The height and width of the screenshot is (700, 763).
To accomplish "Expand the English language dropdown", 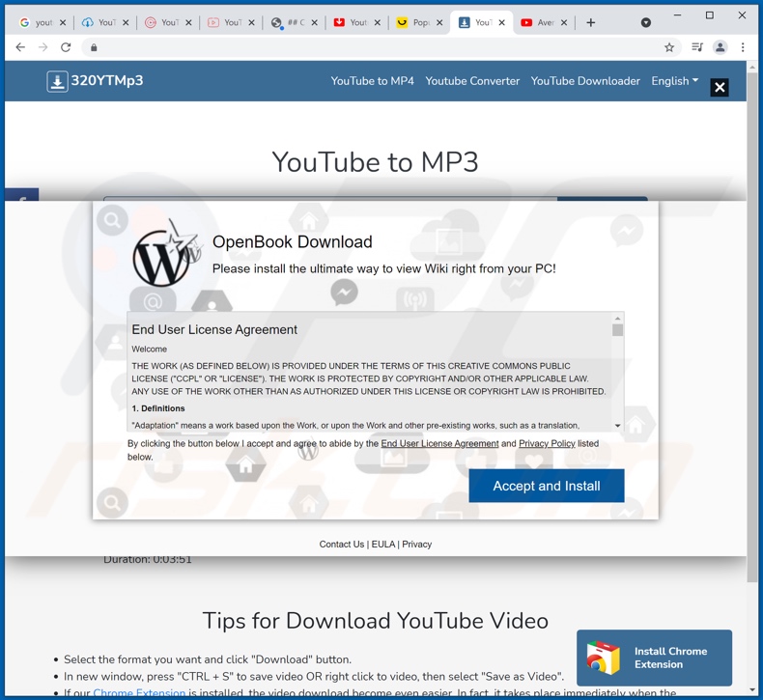I will point(675,81).
